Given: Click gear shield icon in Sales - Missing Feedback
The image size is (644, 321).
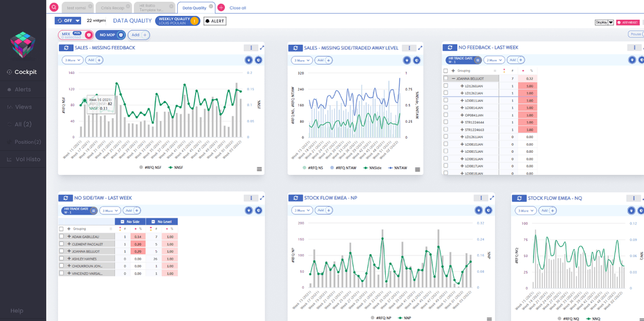Looking at the screenshot, I should point(258,60).
